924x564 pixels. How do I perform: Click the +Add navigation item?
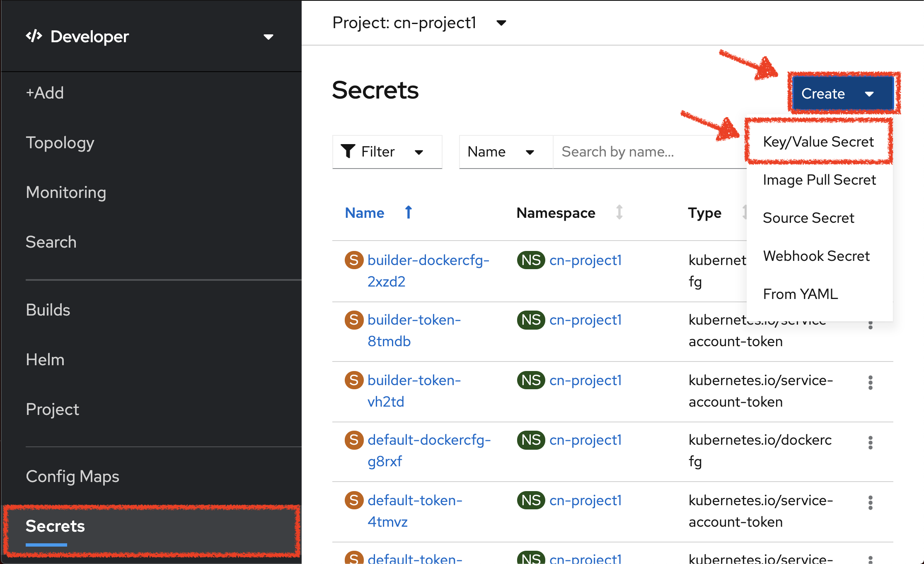(x=44, y=92)
